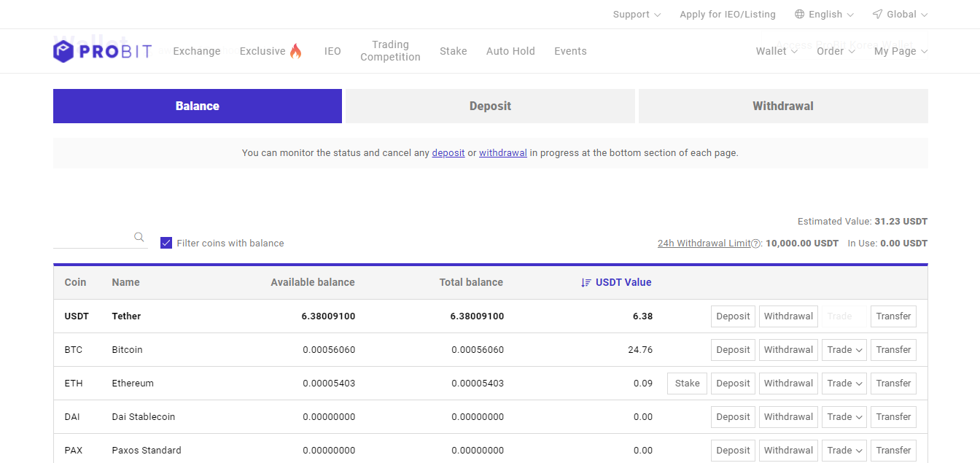Viewport: 980px width, 463px height.
Task: Open the My Page dropdown
Action: point(901,51)
